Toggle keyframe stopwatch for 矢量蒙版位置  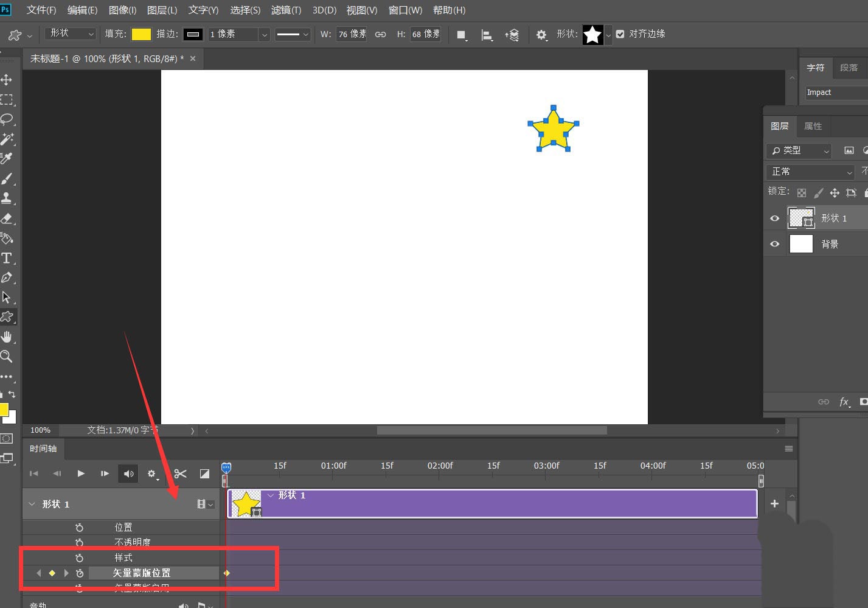click(x=79, y=573)
